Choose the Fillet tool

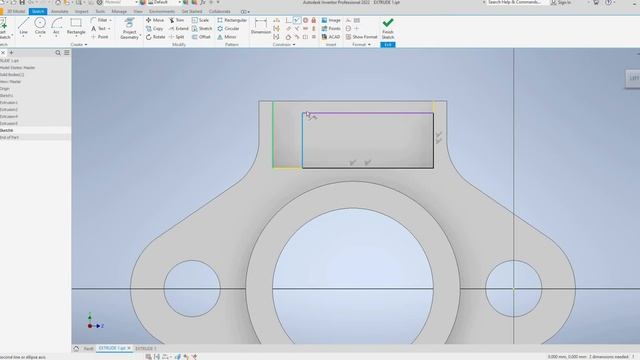[99, 20]
